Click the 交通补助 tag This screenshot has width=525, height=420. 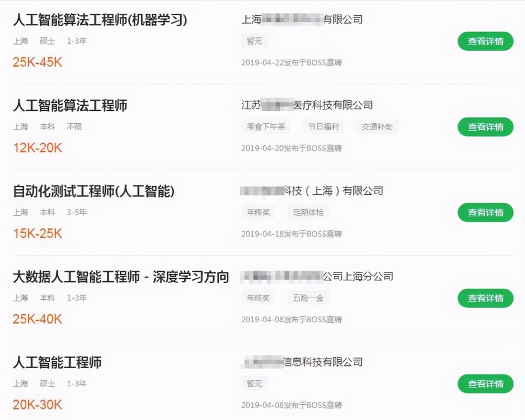tap(377, 127)
